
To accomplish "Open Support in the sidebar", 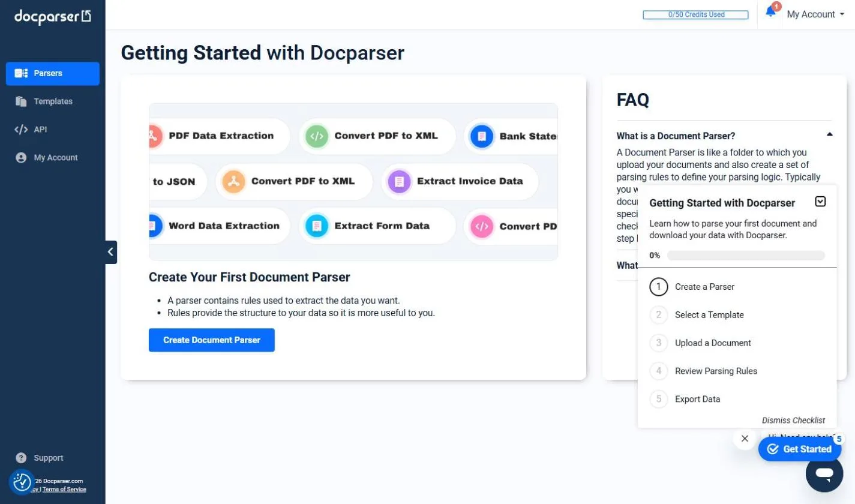I will coord(48,458).
